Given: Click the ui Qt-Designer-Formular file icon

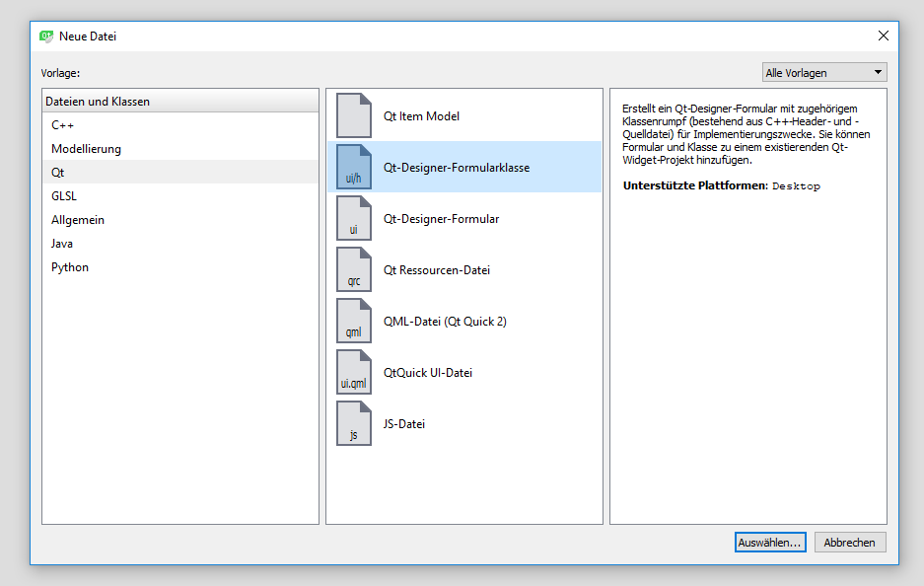Looking at the screenshot, I should click(354, 218).
